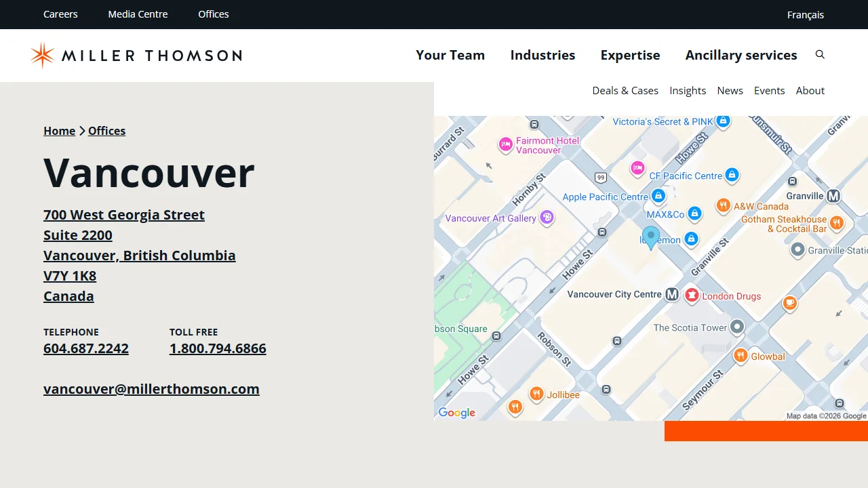Click bus stop icon near Robson Square
Viewport: 868px width, 488px height.
coord(496,335)
